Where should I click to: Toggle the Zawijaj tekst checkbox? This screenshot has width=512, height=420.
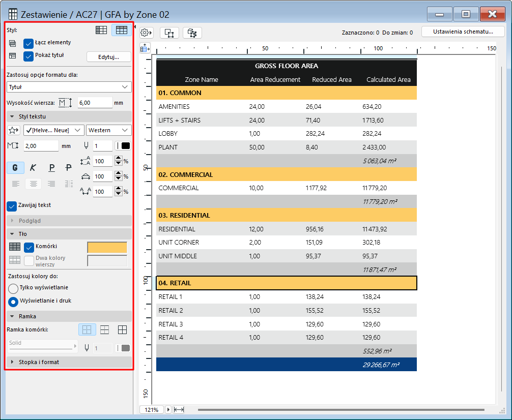click(x=12, y=206)
